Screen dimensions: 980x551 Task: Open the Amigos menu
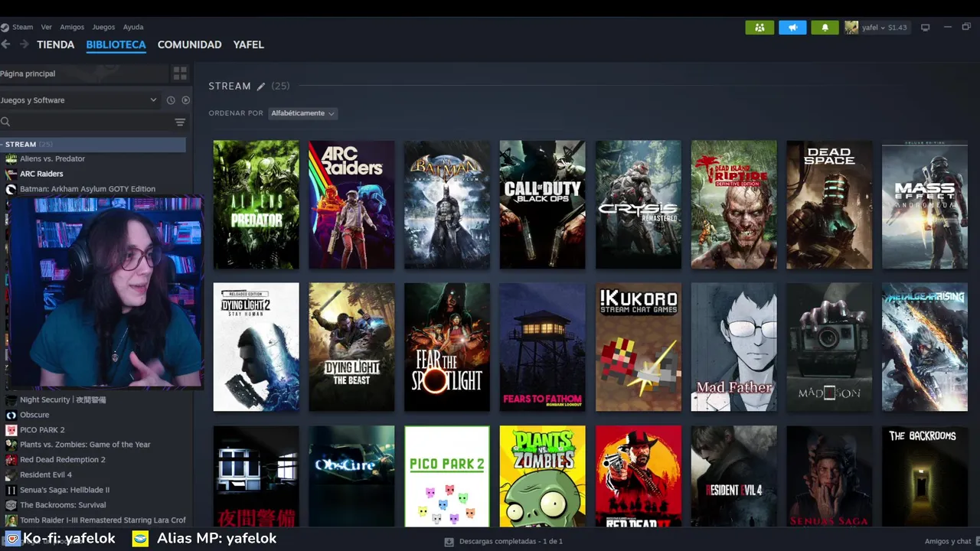(72, 28)
